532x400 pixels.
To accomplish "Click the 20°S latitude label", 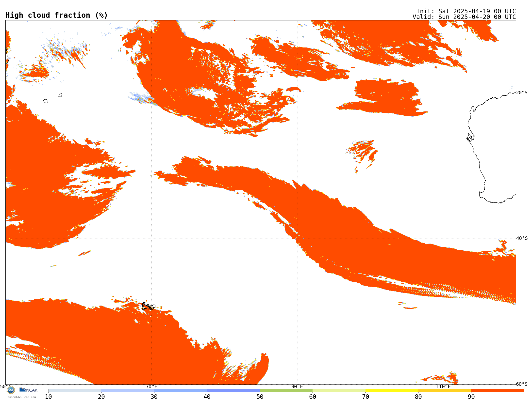I will click(522, 93).
